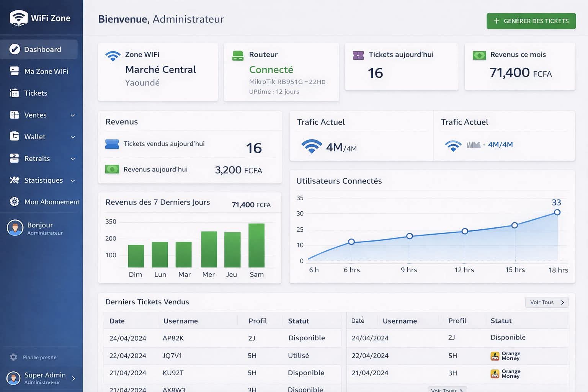Click the router icon on the Routeur card
The image size is (588, 392).
tap(238, 55)
